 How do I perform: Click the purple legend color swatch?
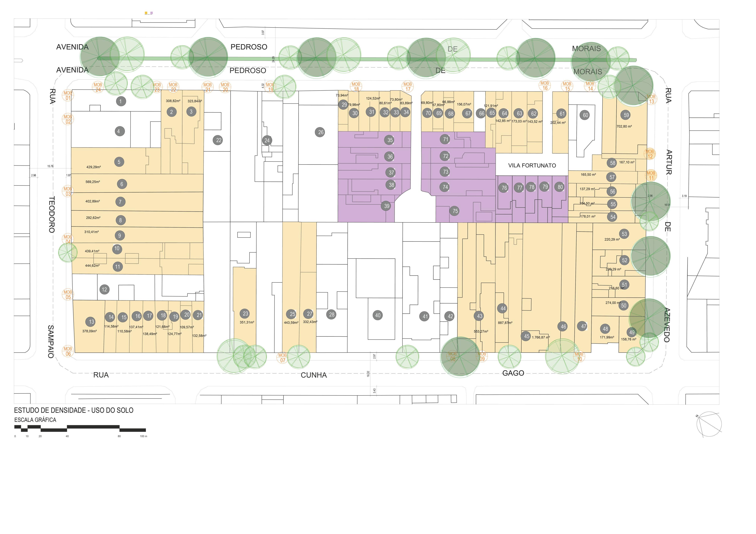tap(152, 13)
